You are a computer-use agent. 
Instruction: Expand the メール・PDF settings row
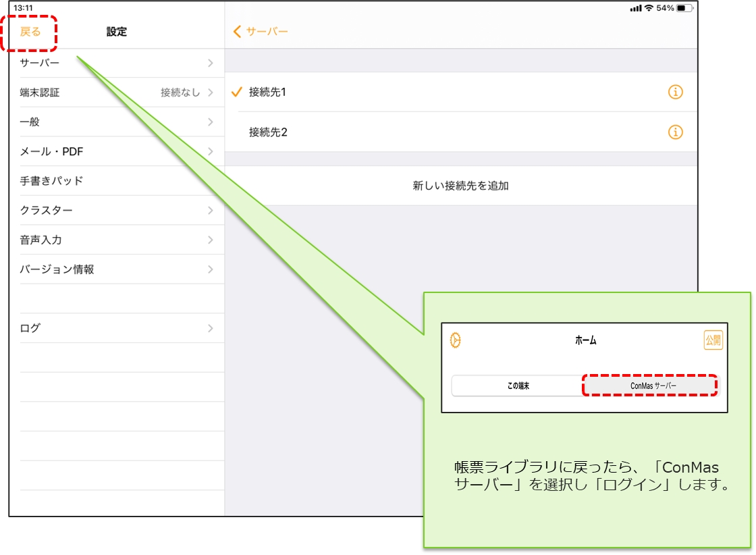tap(116, 152)
